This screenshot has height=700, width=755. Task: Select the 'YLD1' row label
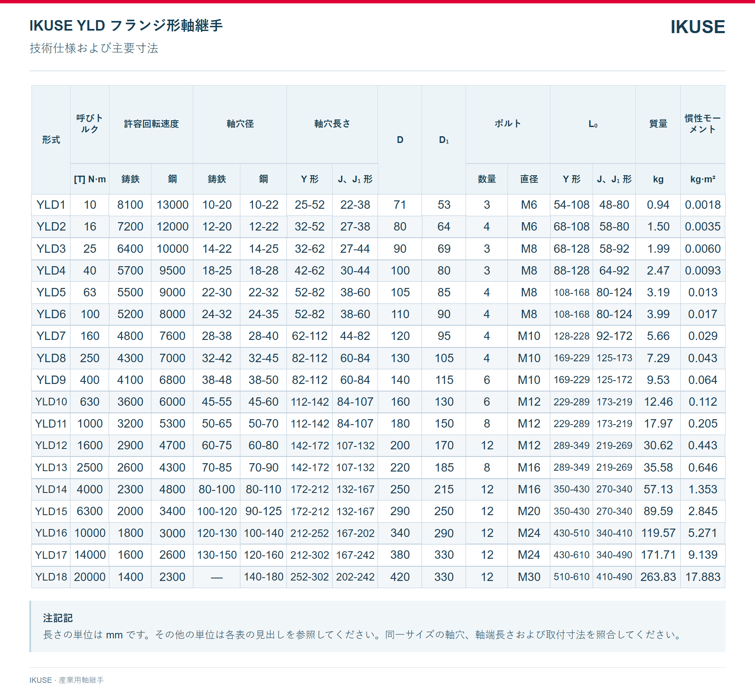click(x=51, y=205)
